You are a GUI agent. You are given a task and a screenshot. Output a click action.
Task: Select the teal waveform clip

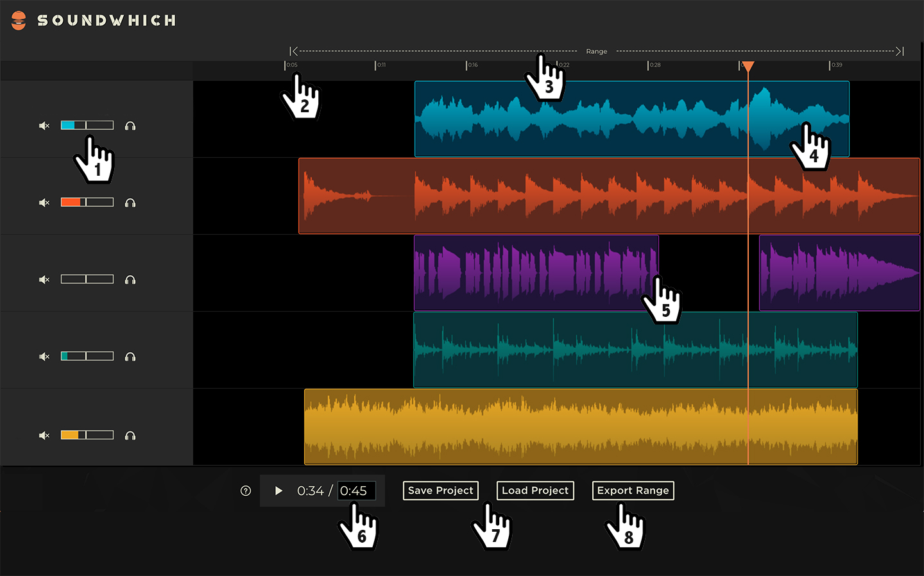635,350
